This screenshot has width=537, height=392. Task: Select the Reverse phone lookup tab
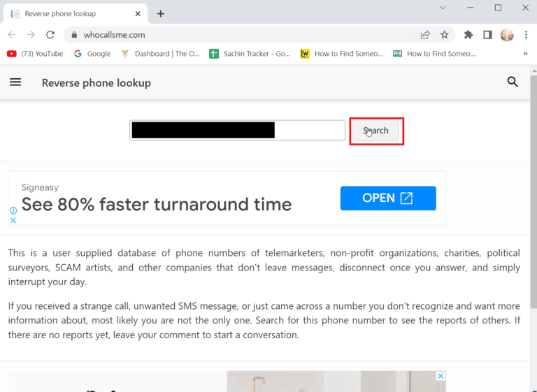(x=70, y=13)
